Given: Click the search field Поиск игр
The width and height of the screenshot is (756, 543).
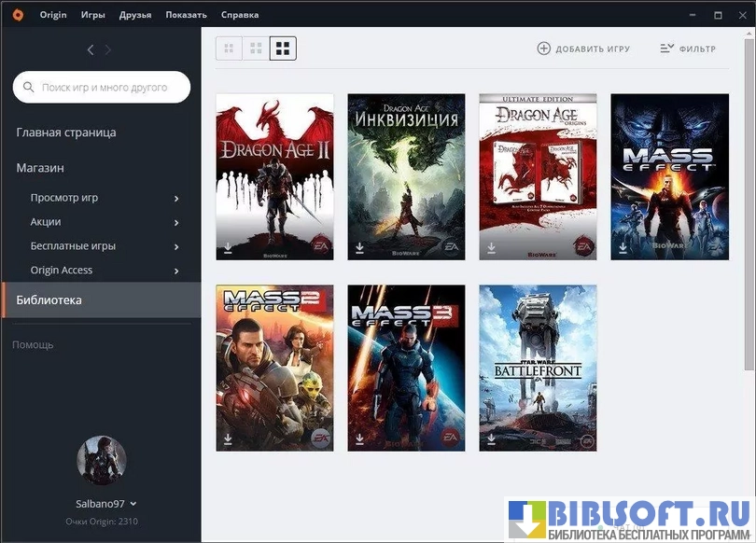Looking at the screenshot, I should pyautogui.click(x=103, y=88).
